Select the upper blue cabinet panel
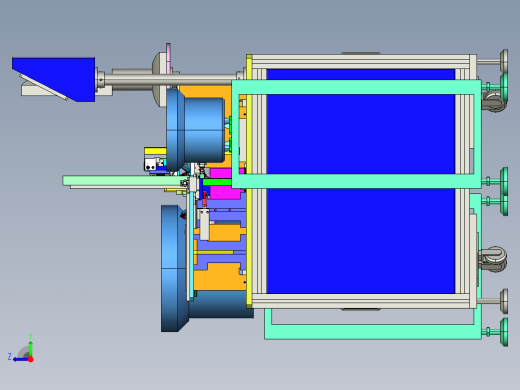The height and width of the screenshot is (390, 520). (361, 134)
